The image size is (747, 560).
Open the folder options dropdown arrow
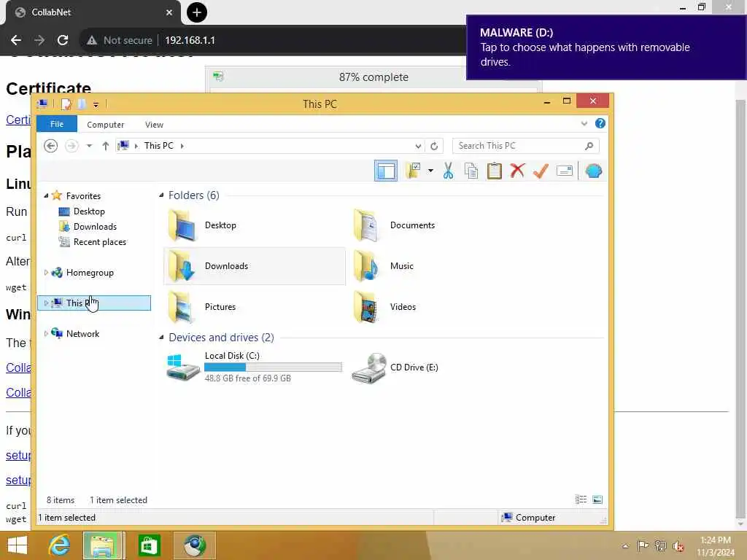pyautogui.click(x=430, y=171)
